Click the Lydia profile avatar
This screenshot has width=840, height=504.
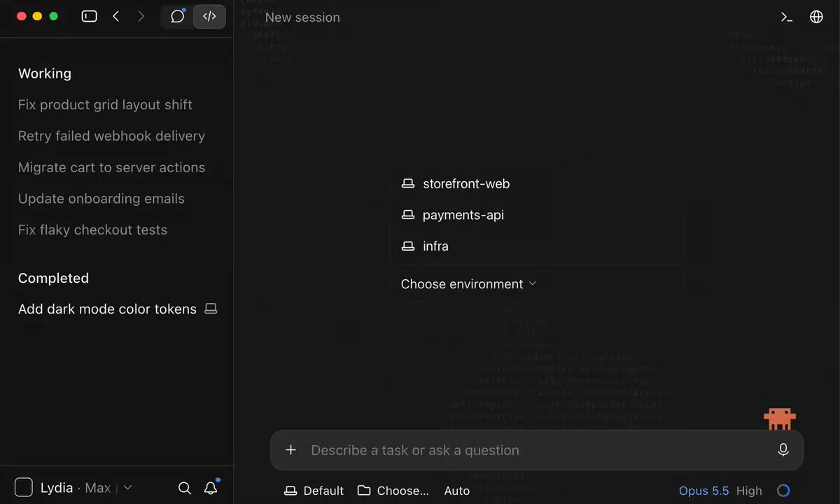click(24, 488)
